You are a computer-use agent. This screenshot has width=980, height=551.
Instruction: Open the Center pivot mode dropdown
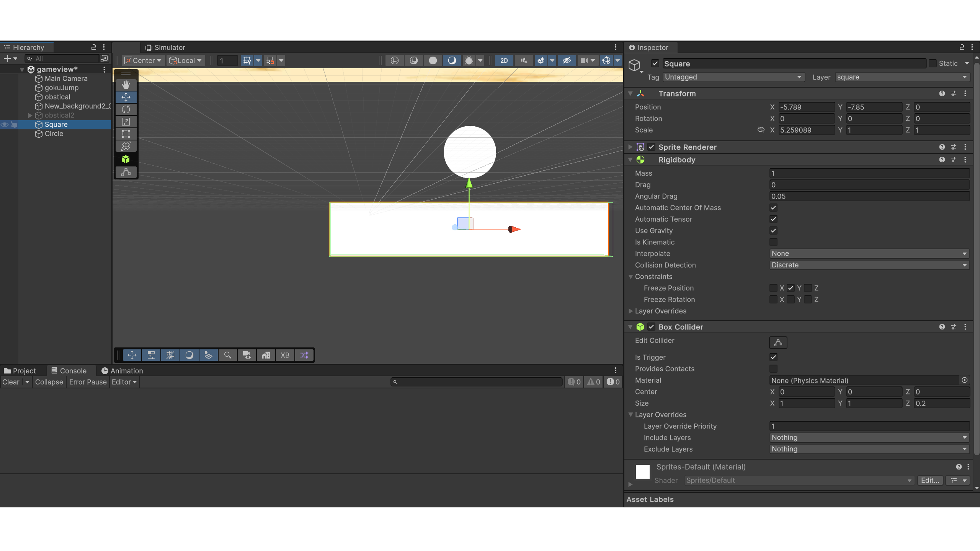[144, 60]
